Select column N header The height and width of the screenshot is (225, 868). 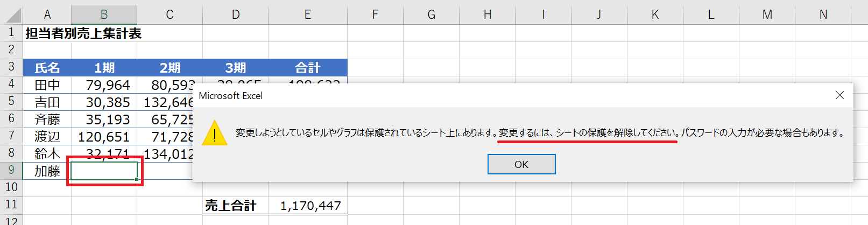point(823,15)
